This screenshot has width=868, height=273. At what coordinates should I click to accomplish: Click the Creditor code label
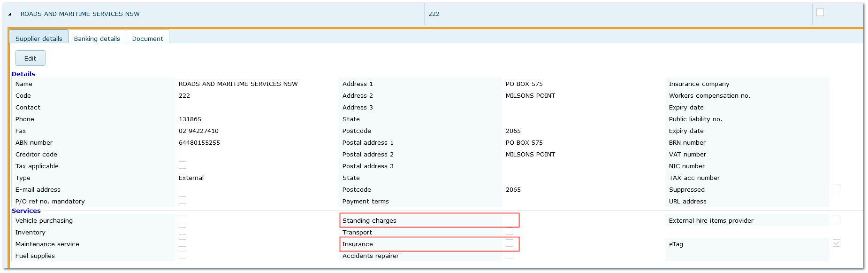coord(36,155)
